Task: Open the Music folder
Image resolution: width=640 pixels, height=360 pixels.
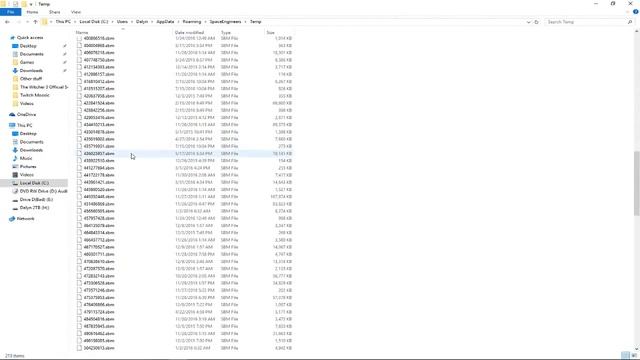Action: point(26,158)
